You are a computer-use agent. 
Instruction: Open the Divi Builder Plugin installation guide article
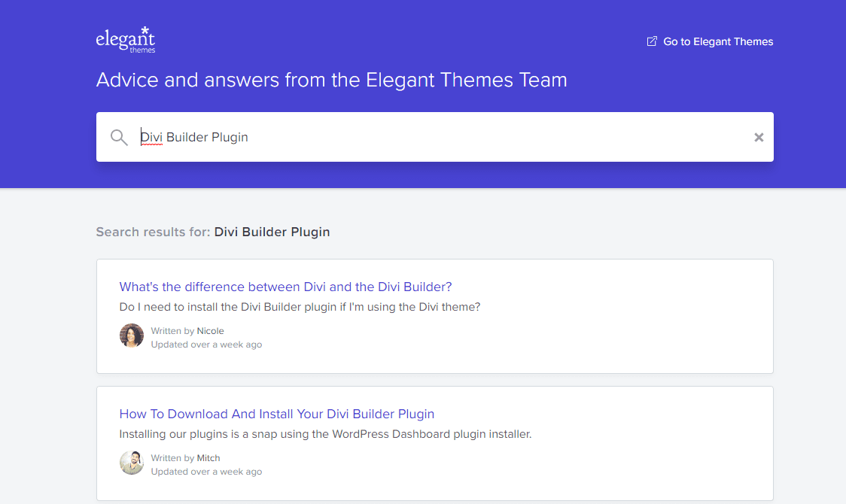pos(277,414)
